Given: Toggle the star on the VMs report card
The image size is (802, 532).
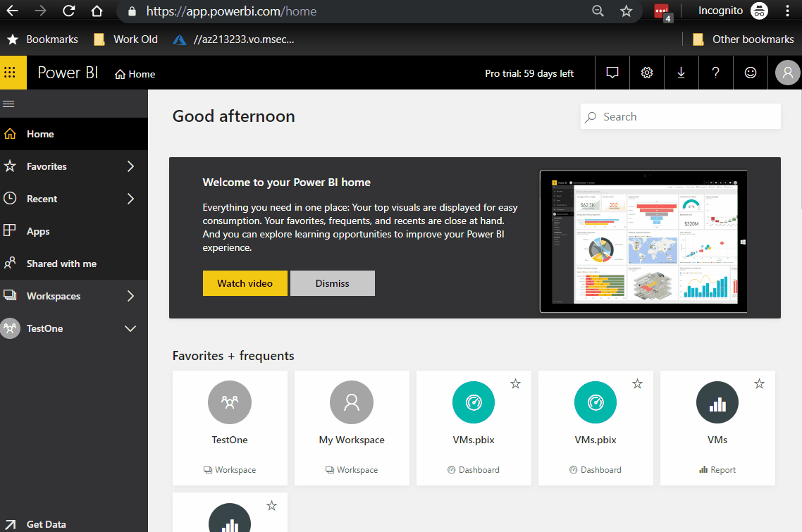Looking at the screenshot, I should click(759, 383).
